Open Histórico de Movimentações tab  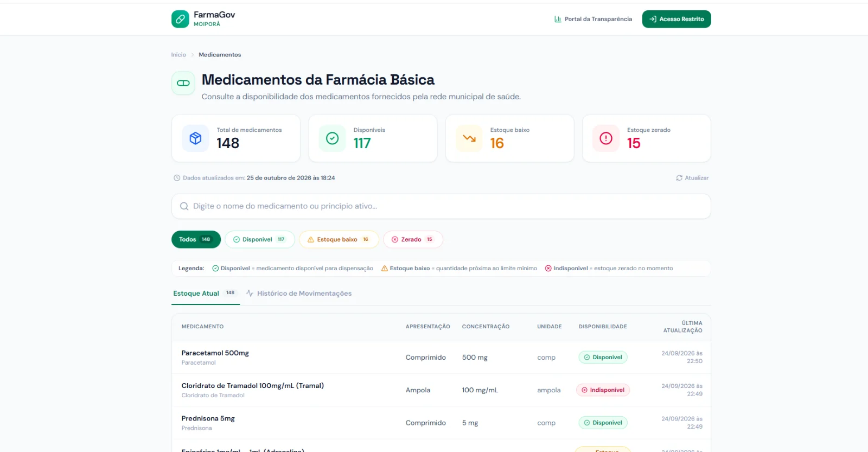pyautogui.click(x=299, y=294)
